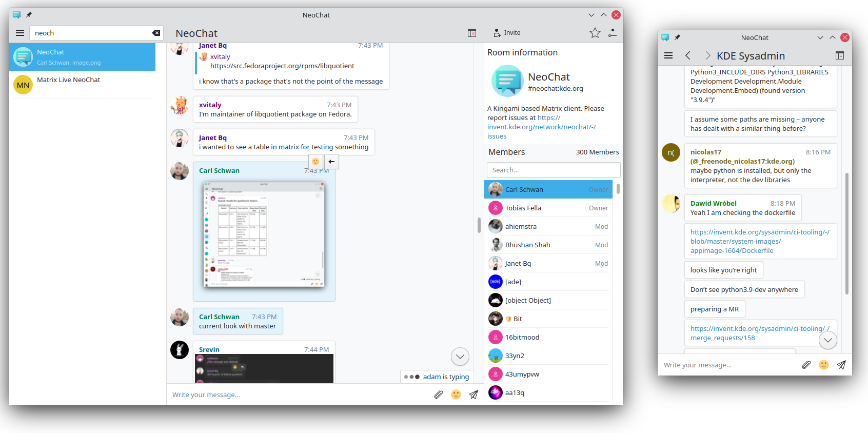Reply to message with arrow icon
Viewport: 868px width, 433px height.
331,162
